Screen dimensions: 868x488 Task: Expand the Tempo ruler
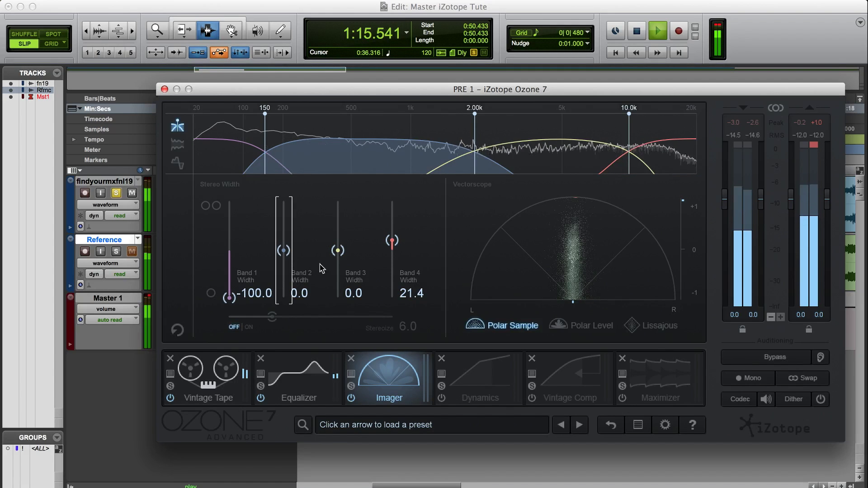pos(74,140)
